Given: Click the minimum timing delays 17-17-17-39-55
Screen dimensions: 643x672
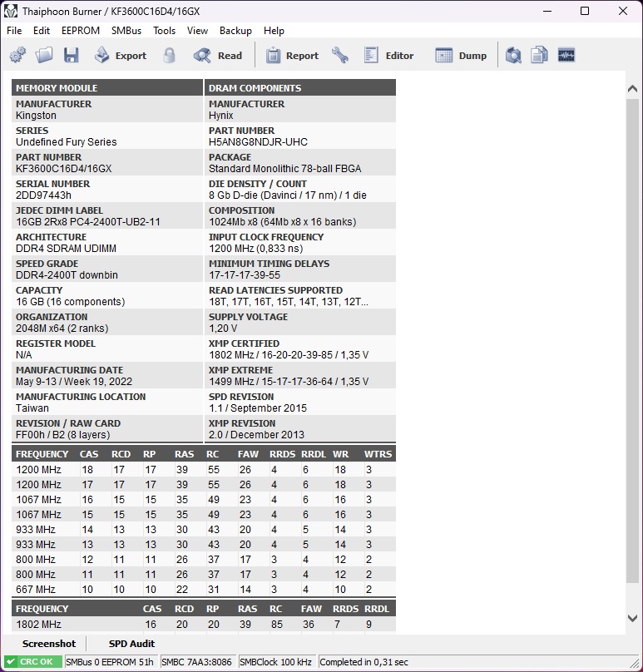Looking at the screenshot, I should click(245, 274).
